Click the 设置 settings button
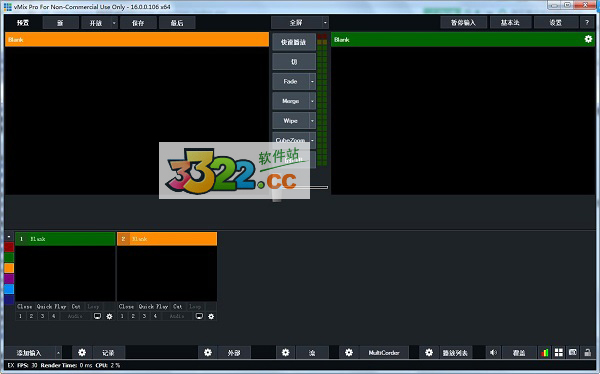This screenshot has width=600, height=374. pos(556,23)
